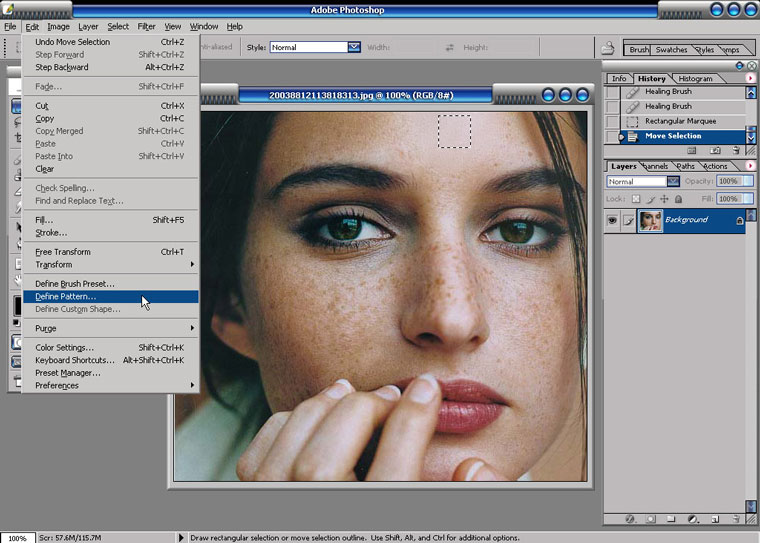This screenshot has width=760, height=543.
Task: Open the Style dropdown in options bar
Action: click(354, 47)
